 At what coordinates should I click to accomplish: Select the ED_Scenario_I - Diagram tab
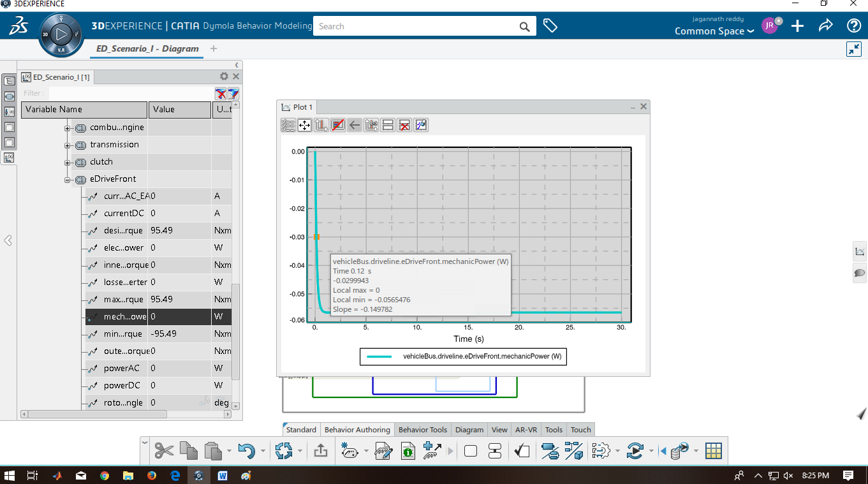coord(147,48)
